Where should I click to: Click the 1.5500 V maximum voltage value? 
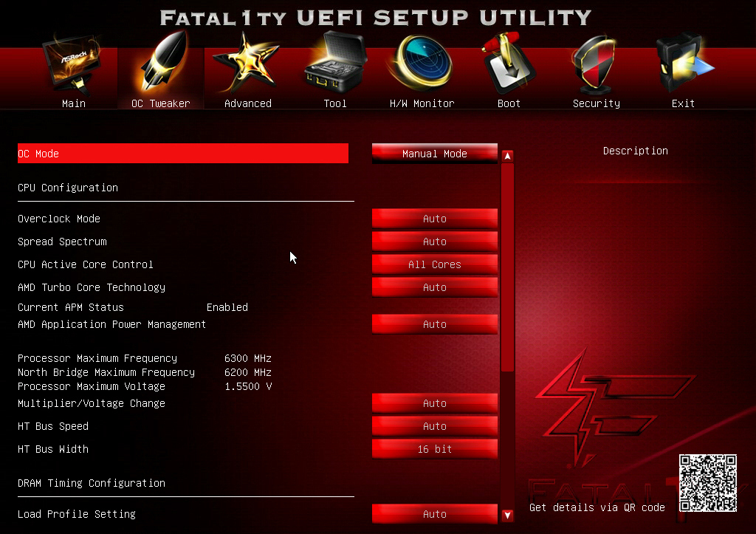point(248,386)
